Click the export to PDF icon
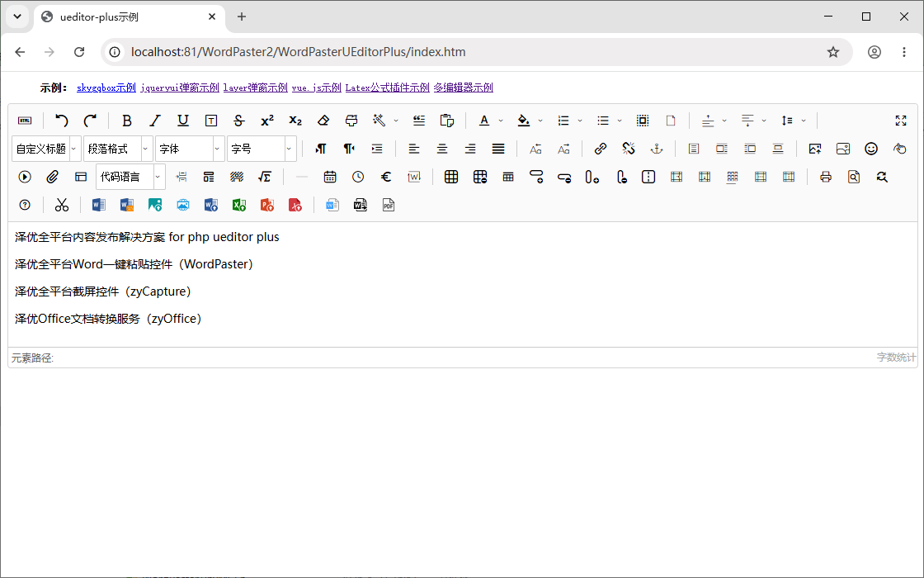Viewport: 924px width, 578px height. pyautogui.click(x=388, y=205)
